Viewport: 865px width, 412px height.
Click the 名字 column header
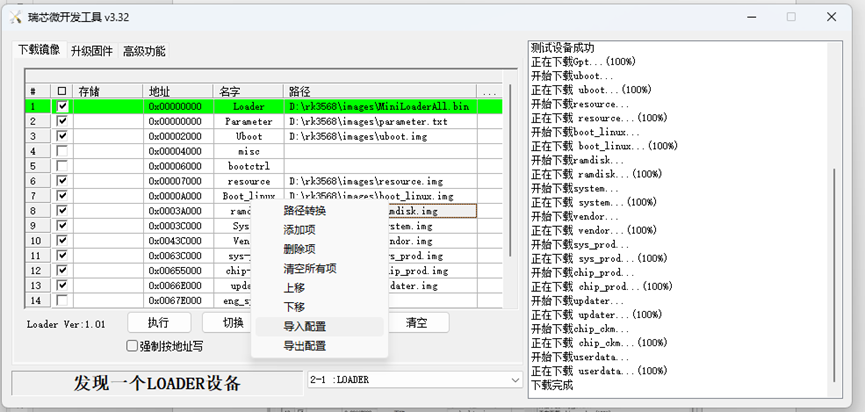pos(248,92)
